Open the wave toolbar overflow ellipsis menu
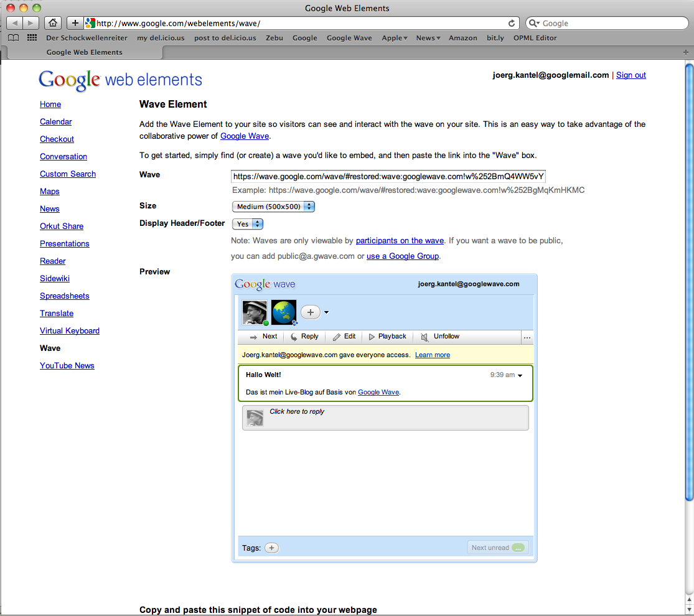694x616 pixels. coord(527,338)
